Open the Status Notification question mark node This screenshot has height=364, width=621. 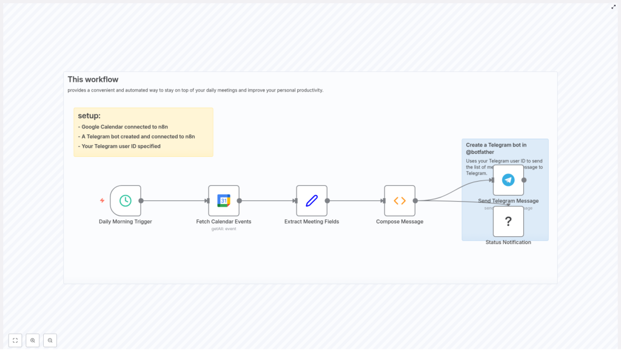[x=508, y=222]
